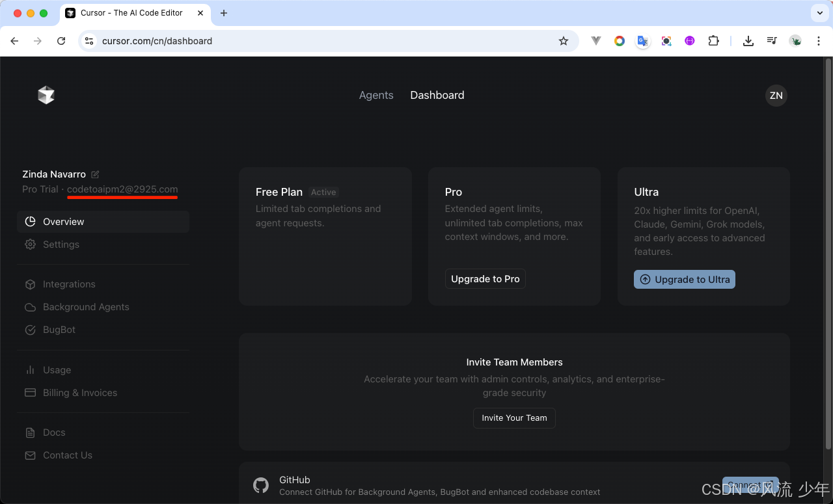Click the BugBot check-circle icon
The image size is (833, 504).
[30, 330]
